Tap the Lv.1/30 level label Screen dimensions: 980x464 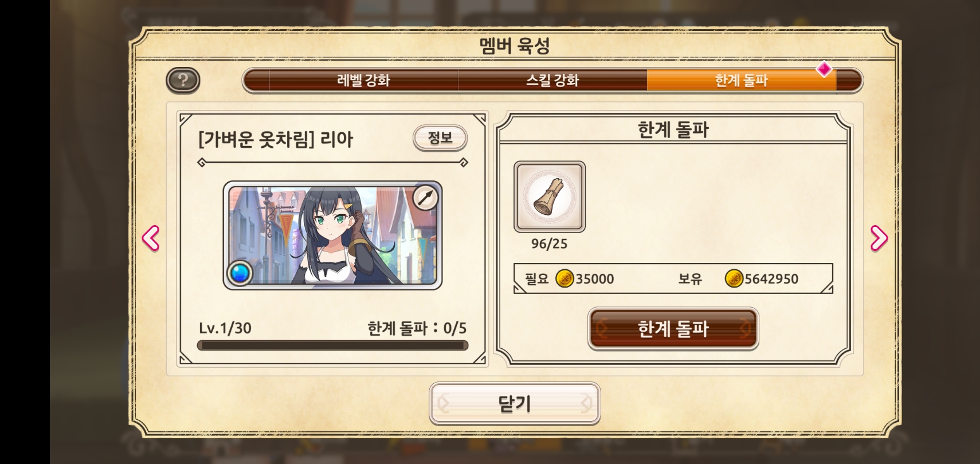pos(225,328)
